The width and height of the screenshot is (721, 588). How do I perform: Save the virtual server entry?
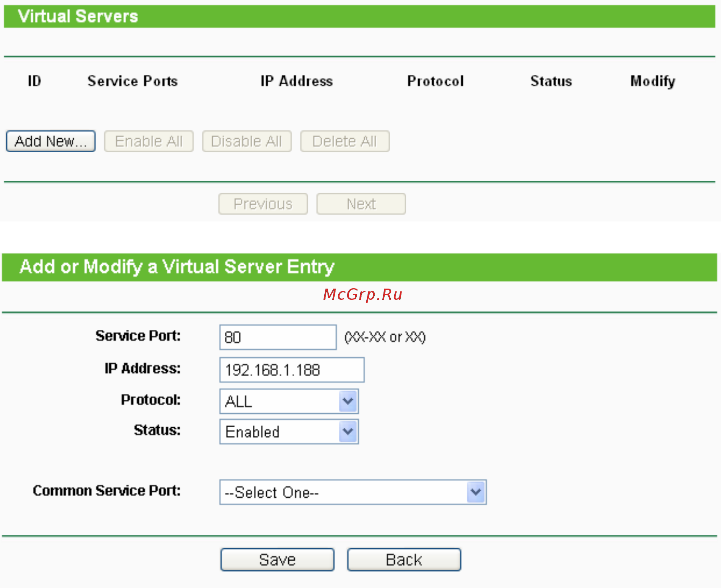coord(278,560)
